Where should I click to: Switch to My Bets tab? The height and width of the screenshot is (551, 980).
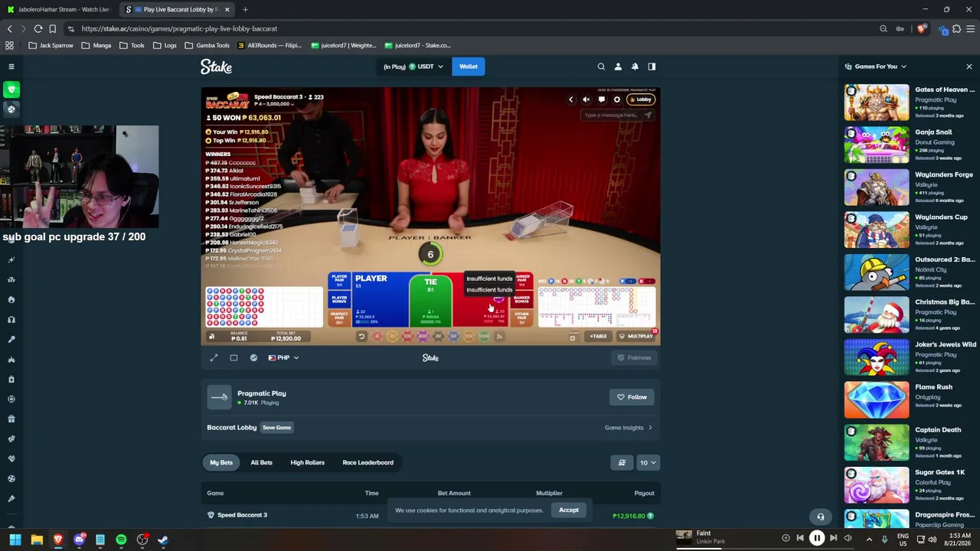(221, 462)
